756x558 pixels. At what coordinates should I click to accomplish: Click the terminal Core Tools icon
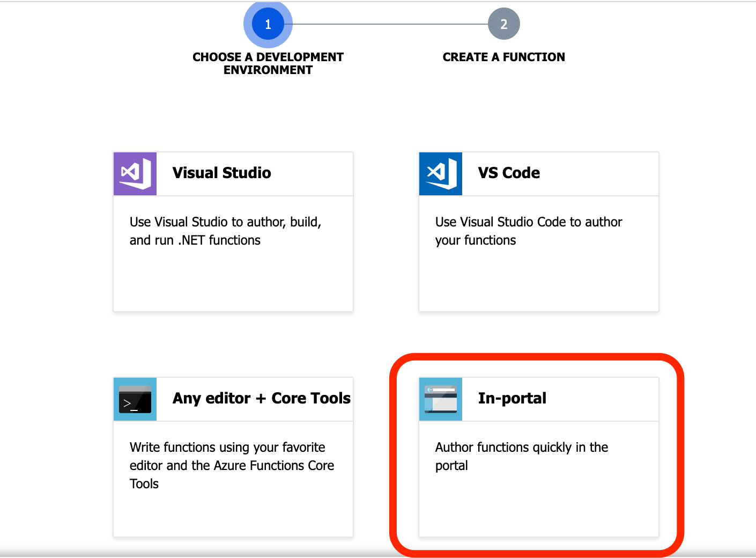tap(135, 399)
